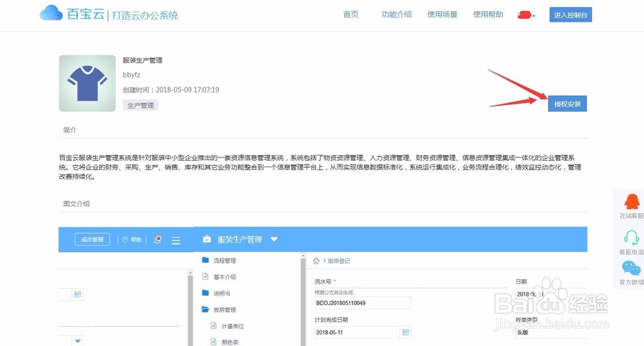Click the 生产管理 tag
The height and width of the screenshot is (346, 644).
coord(140,105)
